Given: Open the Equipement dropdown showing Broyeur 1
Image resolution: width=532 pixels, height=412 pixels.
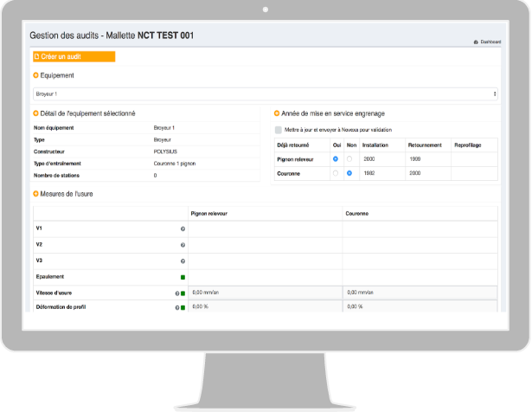Looking at the screenshot, I should tap(265, 93).
